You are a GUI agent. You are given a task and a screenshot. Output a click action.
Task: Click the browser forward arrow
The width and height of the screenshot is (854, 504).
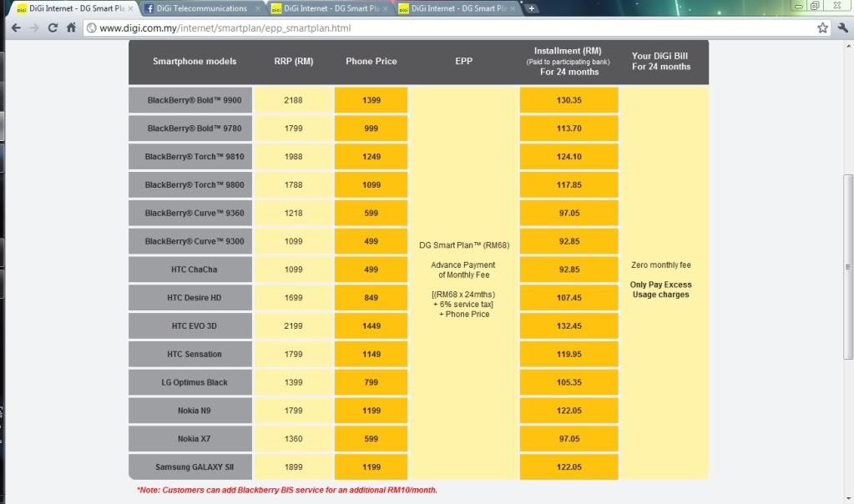pyautogui.click(x=34, y=28)
